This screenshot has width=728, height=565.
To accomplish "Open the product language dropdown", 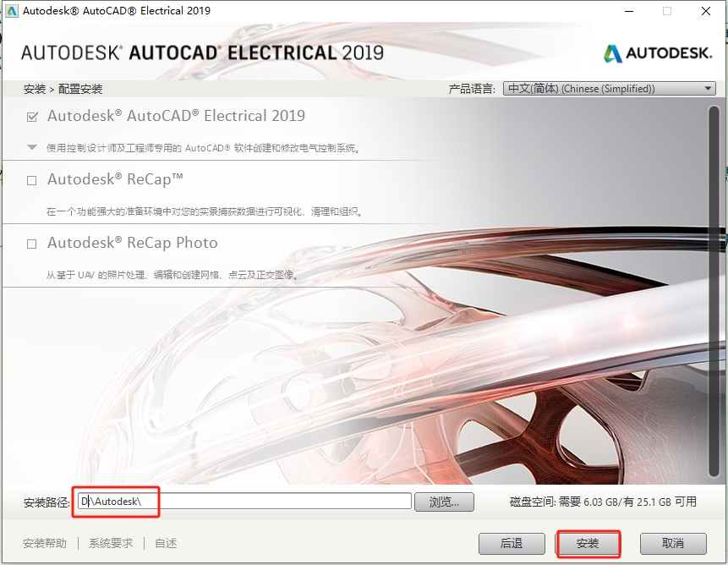I will (609, 88).
